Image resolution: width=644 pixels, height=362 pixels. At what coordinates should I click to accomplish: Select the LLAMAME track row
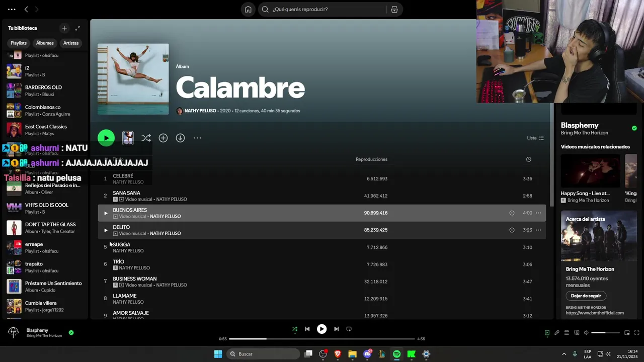point(321,299)
